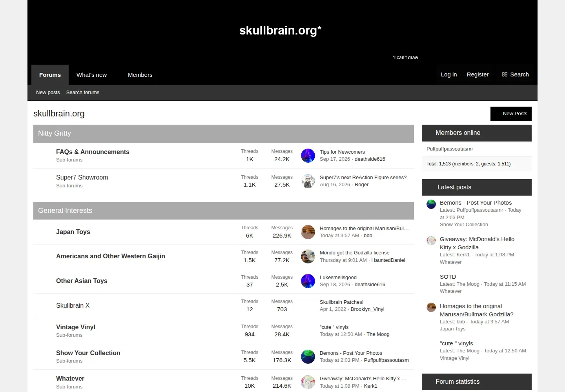Expand Sub-forums under Super7 Showroom
Screen dimensions: 565x392
click(x=69, y=186)
